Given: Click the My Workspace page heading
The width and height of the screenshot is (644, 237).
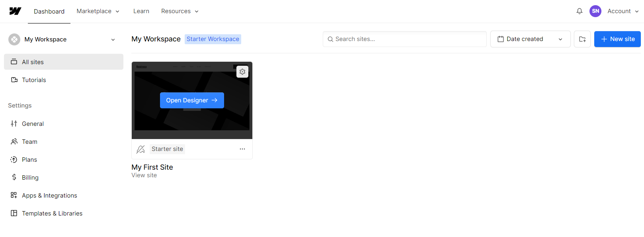Looking at the screenshot, I should pos(156,39).
